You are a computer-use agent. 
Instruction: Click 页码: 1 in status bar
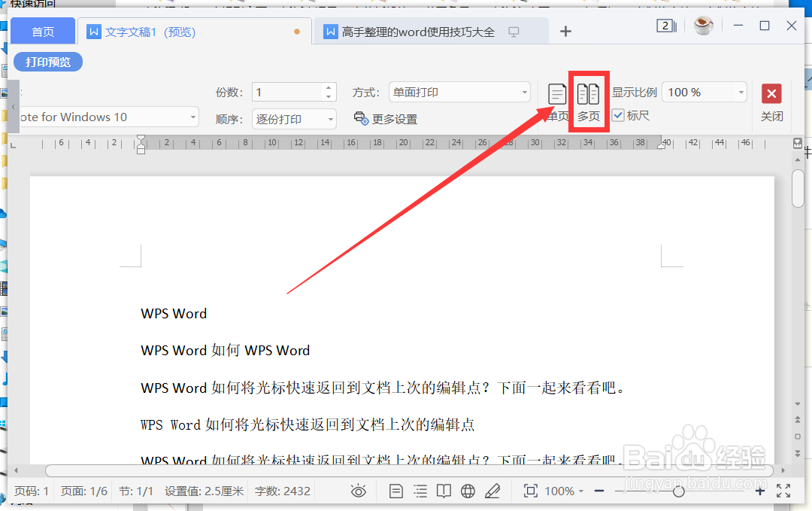coord(32,491)
